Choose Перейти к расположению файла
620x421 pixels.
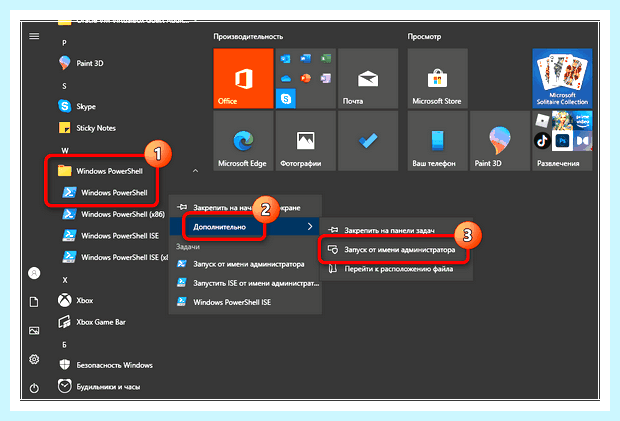coord(396,269)
